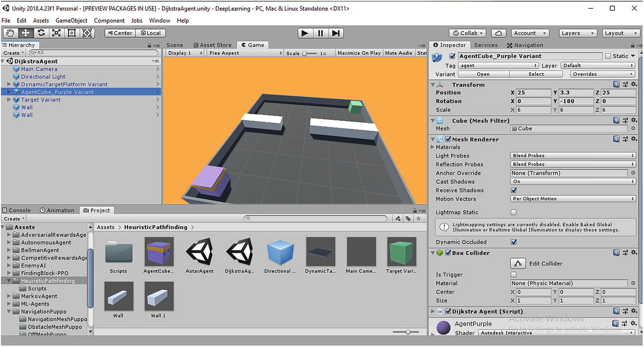Viewport: 644px width, 347px height.
Task: Switch to the Scene tab
Action: coord(174,45)
